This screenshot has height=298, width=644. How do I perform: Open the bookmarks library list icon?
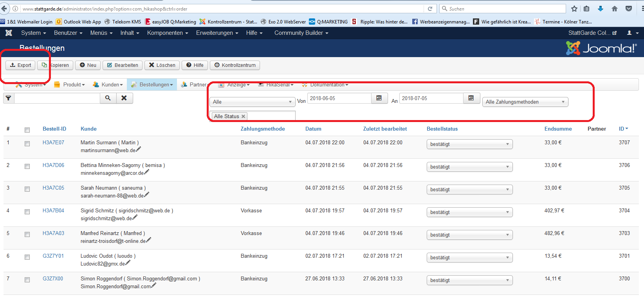pyautogui.click(x=586, y=9)
